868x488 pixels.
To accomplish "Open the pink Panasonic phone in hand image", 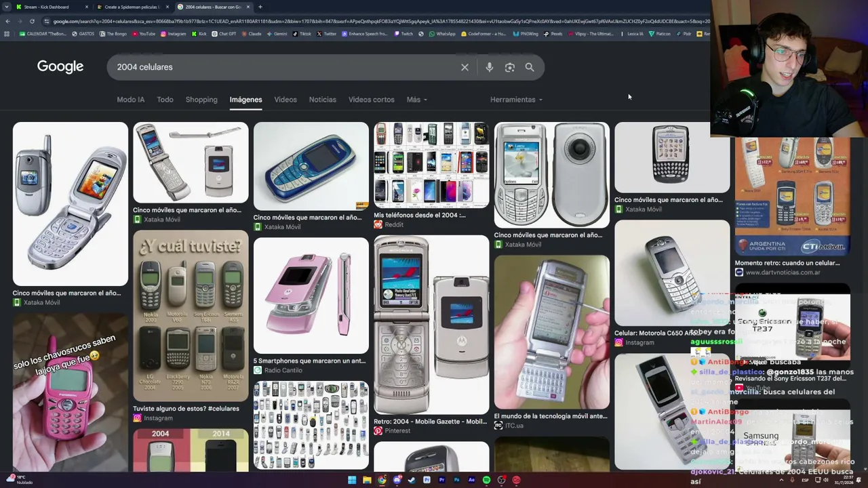I will (x=70, y=392).
